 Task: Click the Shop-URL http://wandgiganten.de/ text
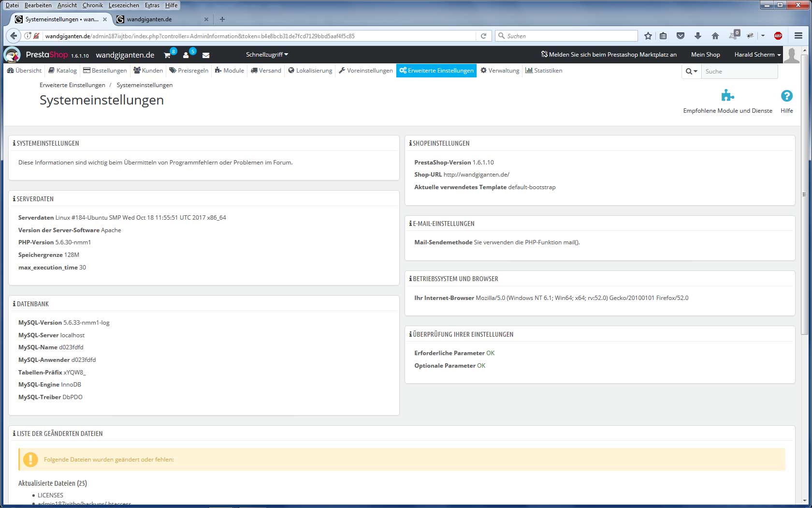point(462,175)
